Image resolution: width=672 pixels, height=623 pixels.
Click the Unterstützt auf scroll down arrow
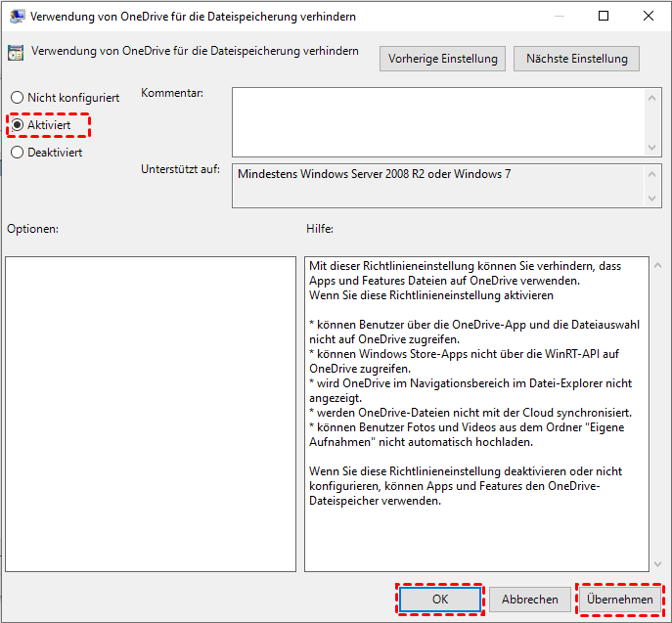click(x=651, y=199)
